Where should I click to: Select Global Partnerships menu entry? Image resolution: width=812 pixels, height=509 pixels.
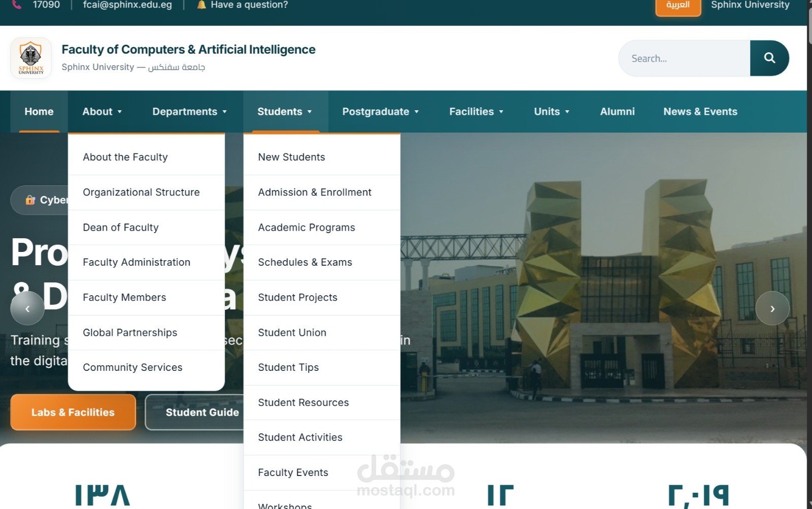[x=146, y=332]
